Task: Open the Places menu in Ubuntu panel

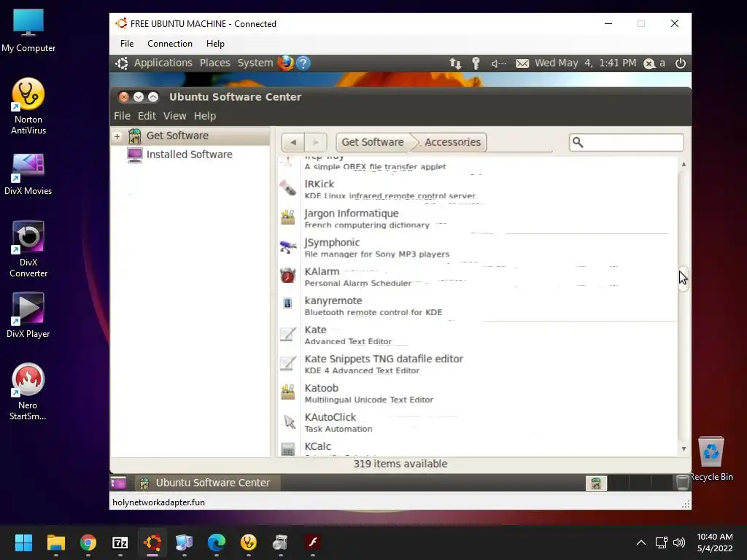Action: pos(215,63)
